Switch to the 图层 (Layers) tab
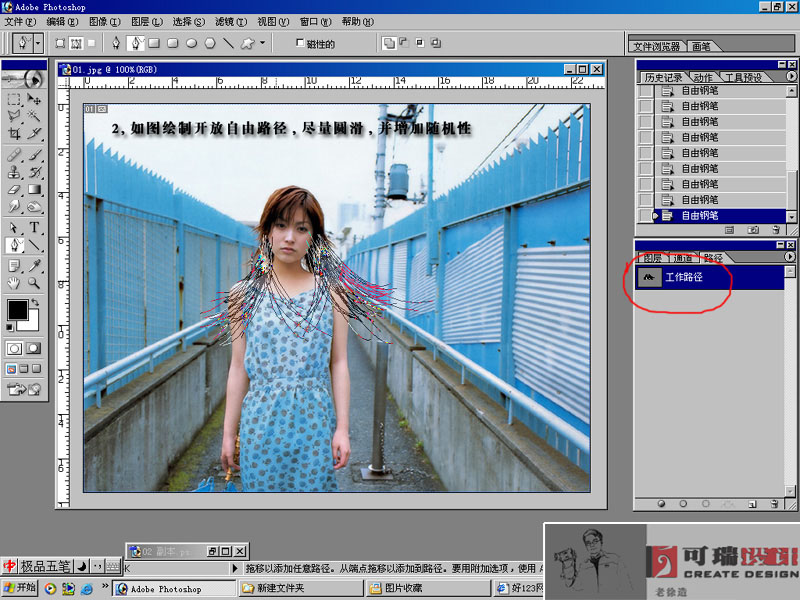The height and width of the screenshot is (600, 800). tap(652, 258)
